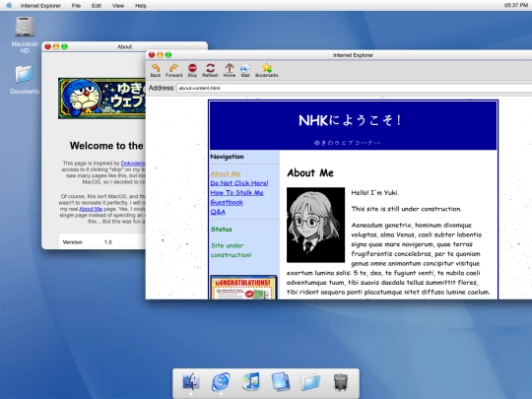Click the menu bar clock 05:37 PM
The height and width of the screenshot is (399, 532).
(515, 6)
